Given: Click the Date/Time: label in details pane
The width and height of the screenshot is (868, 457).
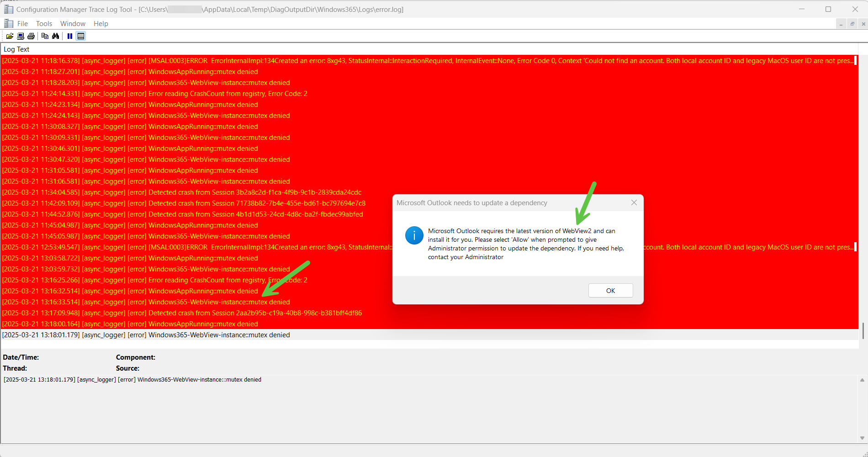Looking at the screenshot, I should (21, 357).
